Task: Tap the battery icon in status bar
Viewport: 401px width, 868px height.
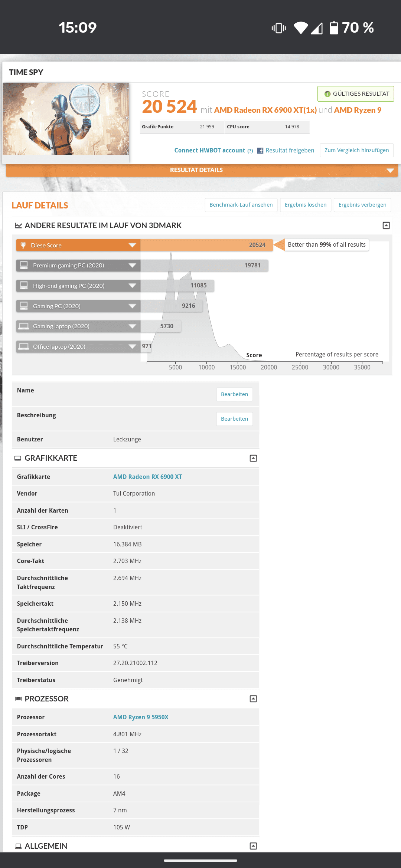Action: click(x=334, y=28)
